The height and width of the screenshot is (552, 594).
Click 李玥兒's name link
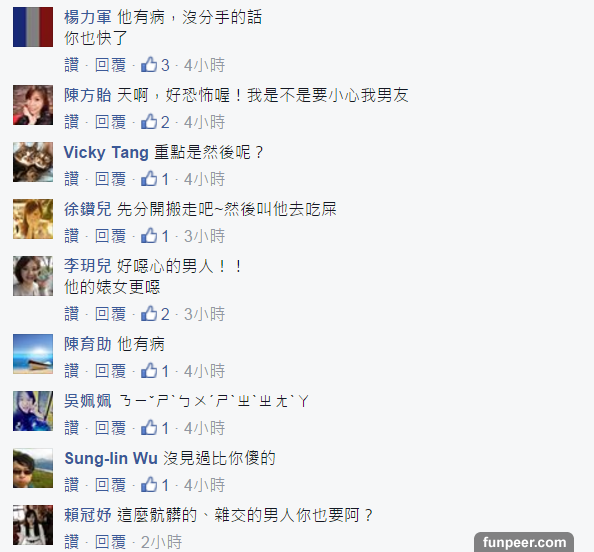point(88,266)
